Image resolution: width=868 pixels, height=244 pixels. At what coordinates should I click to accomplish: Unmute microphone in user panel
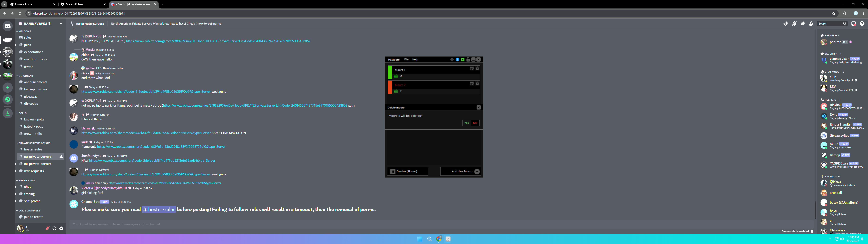(x=47, y=229)
